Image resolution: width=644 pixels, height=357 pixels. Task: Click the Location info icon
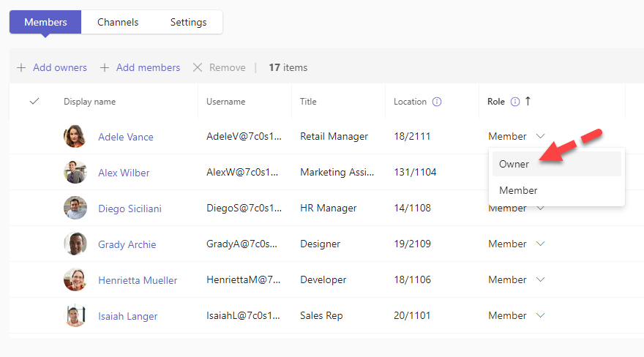pos(437,102)
